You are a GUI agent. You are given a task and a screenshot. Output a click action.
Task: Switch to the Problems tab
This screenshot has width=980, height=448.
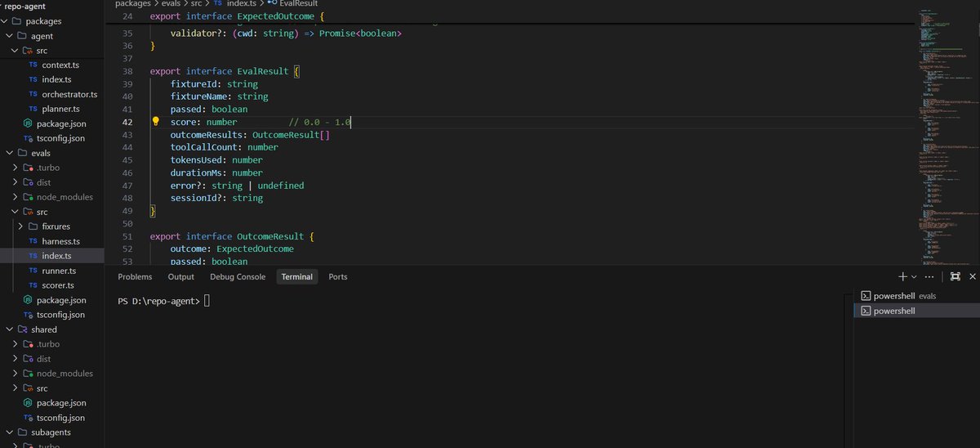tap(135, 277)
